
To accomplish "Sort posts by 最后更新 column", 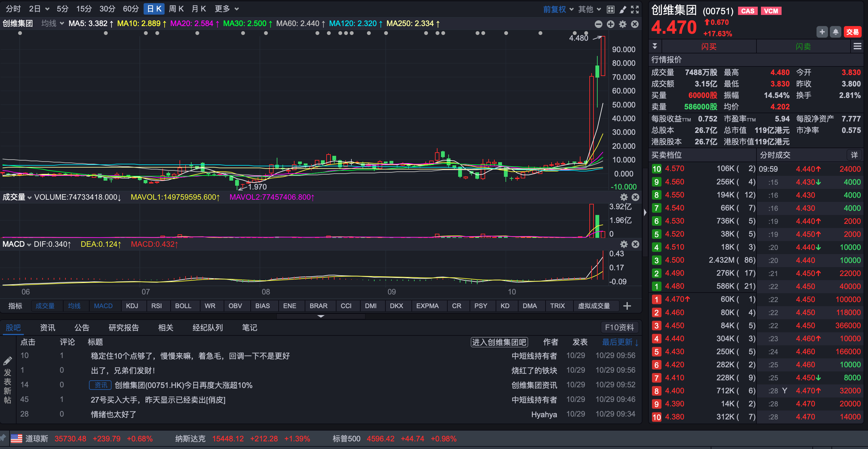I will point(620,342).
